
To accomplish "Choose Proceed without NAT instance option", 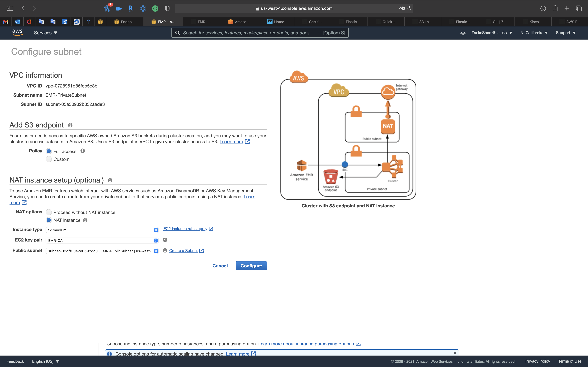I will (x=49, y=212).
